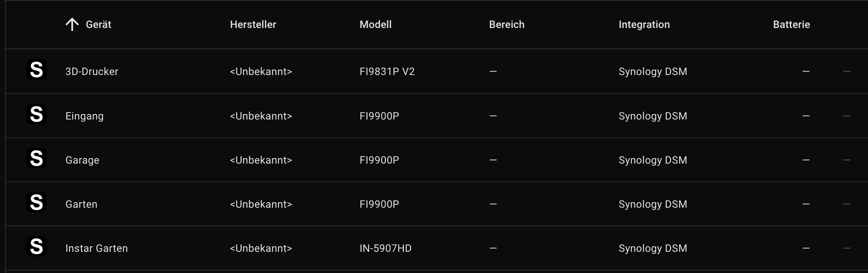The height and width of the screenshot is (273, 868).
Task: Open the Instar Garten device entry
Action: (x=96, y=248)
